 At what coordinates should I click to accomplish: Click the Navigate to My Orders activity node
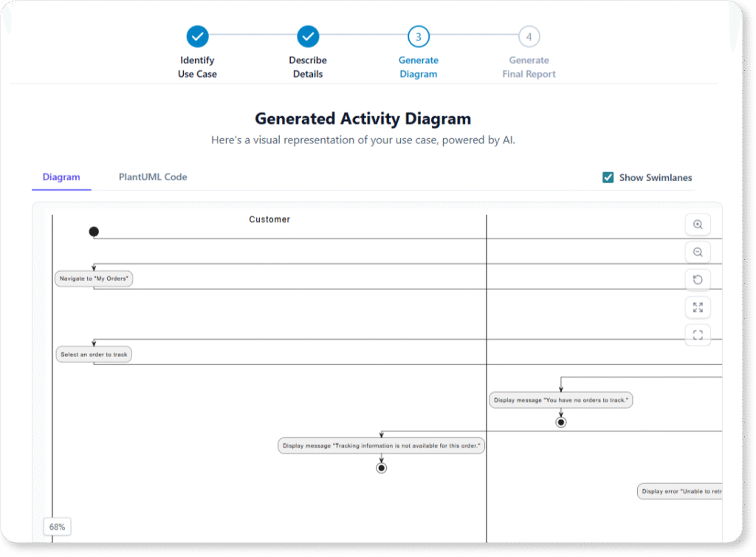tap(93, 278)
